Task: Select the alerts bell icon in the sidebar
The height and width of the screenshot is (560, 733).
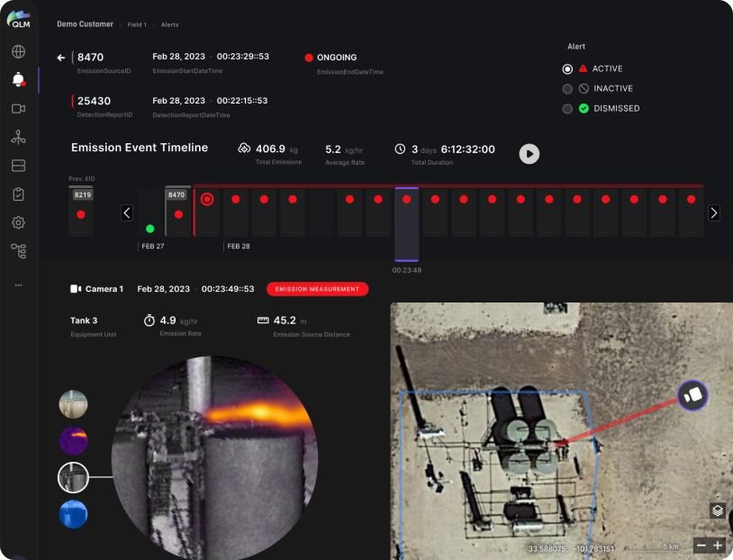Action: pos(19,78)
